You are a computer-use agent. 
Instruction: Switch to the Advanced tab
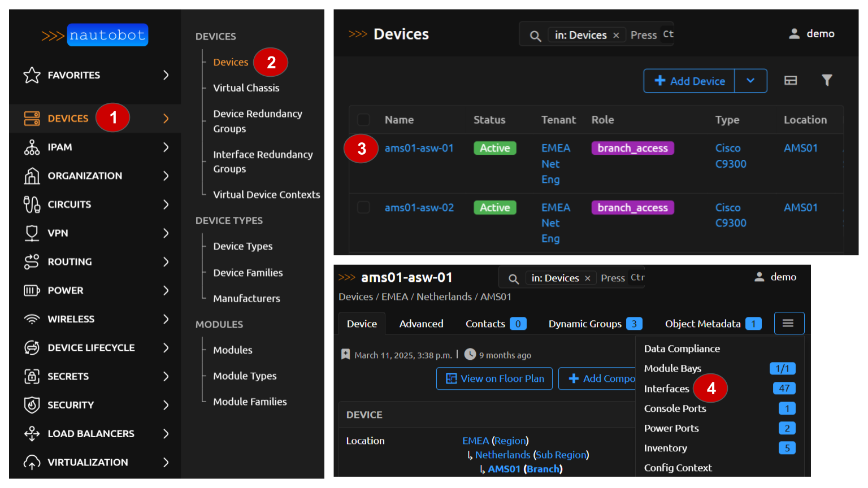(x=421, y=324)
